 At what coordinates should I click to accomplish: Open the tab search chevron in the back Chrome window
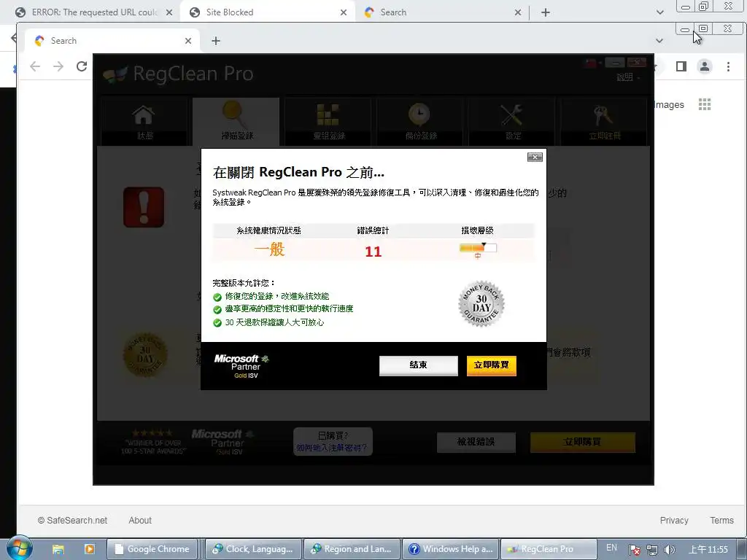coord(659,12)
